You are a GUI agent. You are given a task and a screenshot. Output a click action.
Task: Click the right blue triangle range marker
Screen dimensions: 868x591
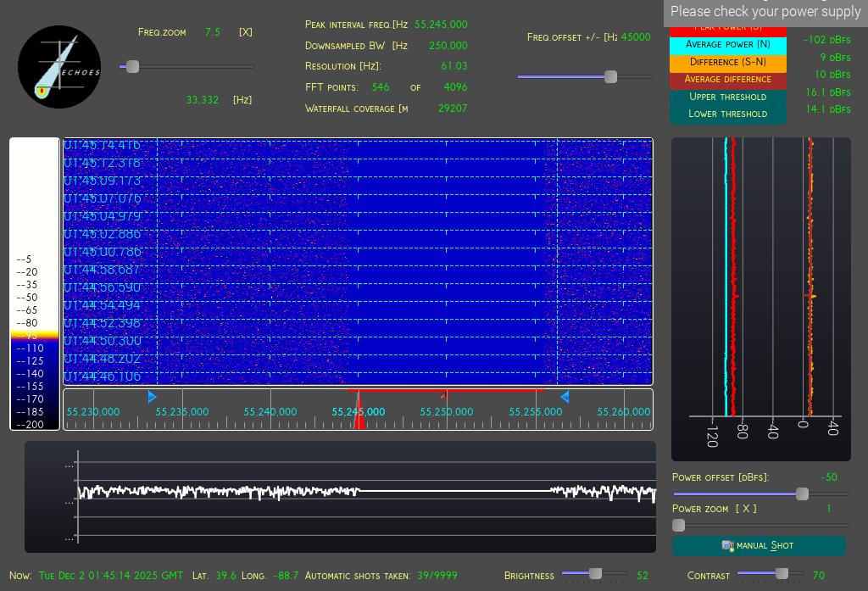(564, 397)
